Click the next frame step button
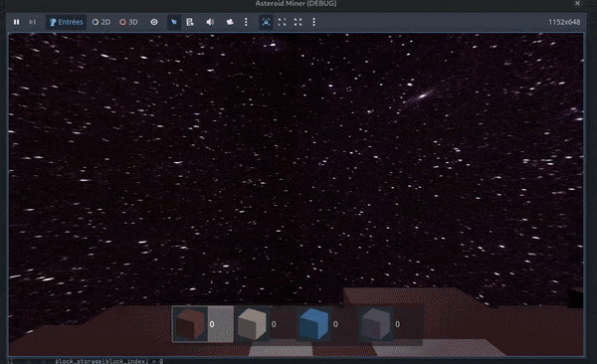The image size is (597, 364). (x=33, y=22)
